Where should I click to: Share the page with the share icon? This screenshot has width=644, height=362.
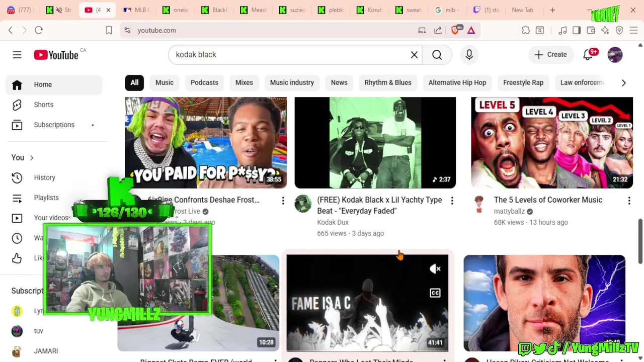438,30
